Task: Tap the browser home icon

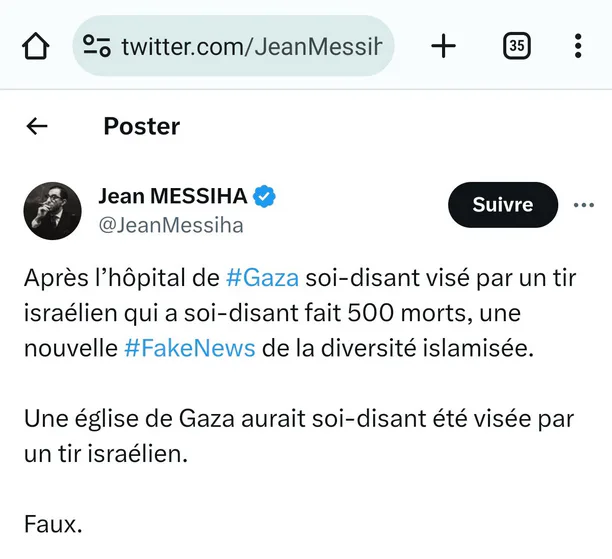Action: [x=36, y=46]
